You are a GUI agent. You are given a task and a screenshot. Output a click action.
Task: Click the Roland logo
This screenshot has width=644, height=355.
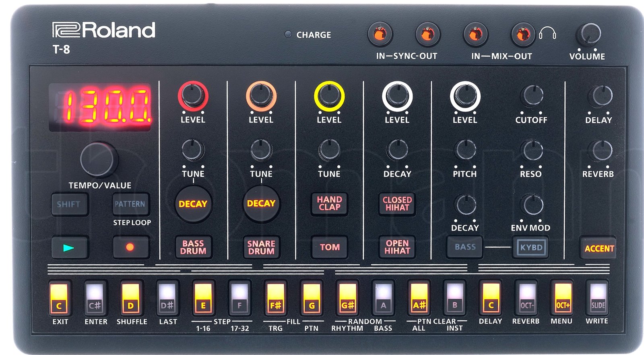pyautogui.click(x=104, y=30)
